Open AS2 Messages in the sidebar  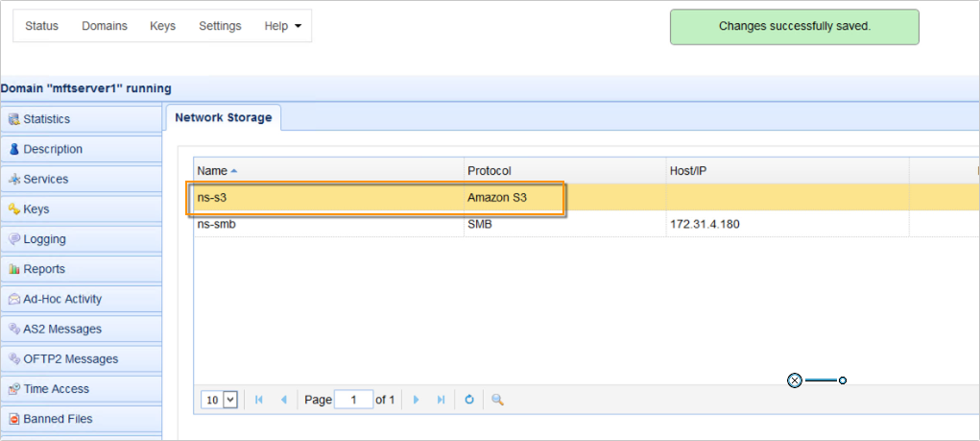(61, 330)
